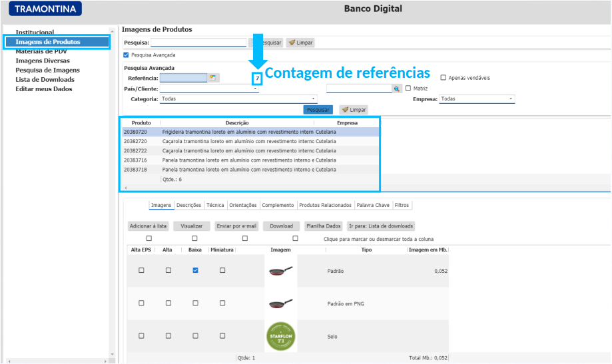This screenshot has height=364, width=612.
Task: Open the Produtos Relacionados tab
Action: 325,205
